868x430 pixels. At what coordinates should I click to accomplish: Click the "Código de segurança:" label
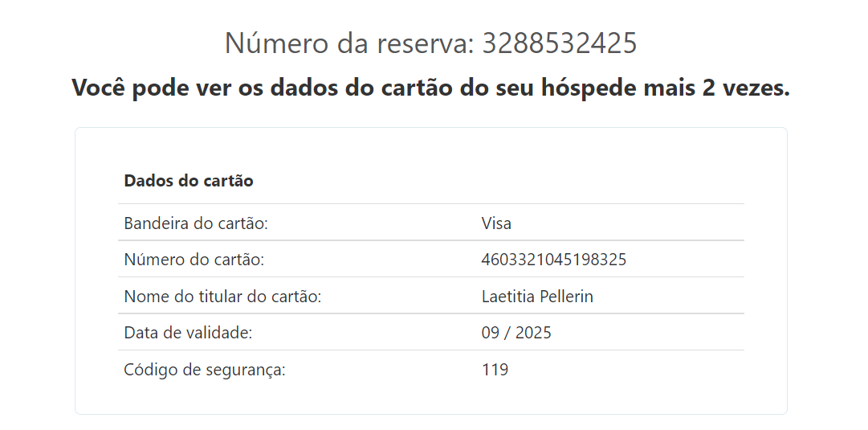click(x=205, y=370)
